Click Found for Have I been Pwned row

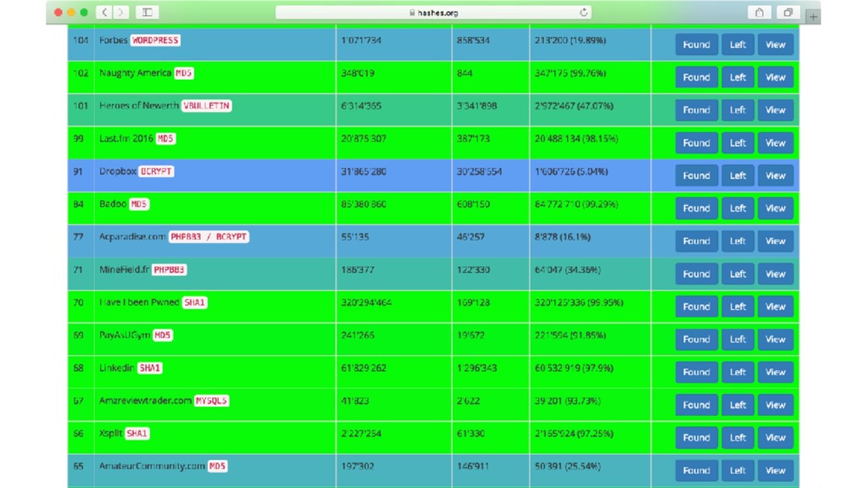click(697, 307)
